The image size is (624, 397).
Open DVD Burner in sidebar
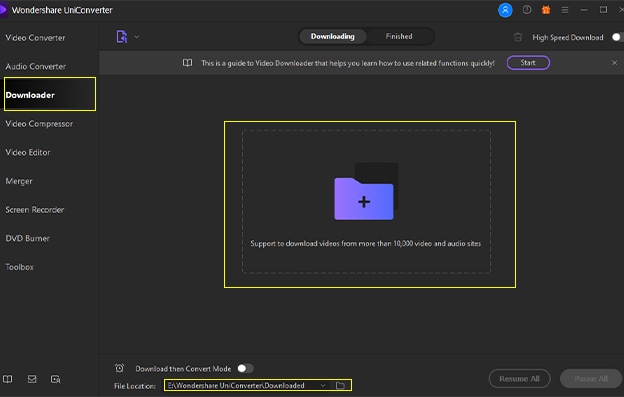[27, 238]
